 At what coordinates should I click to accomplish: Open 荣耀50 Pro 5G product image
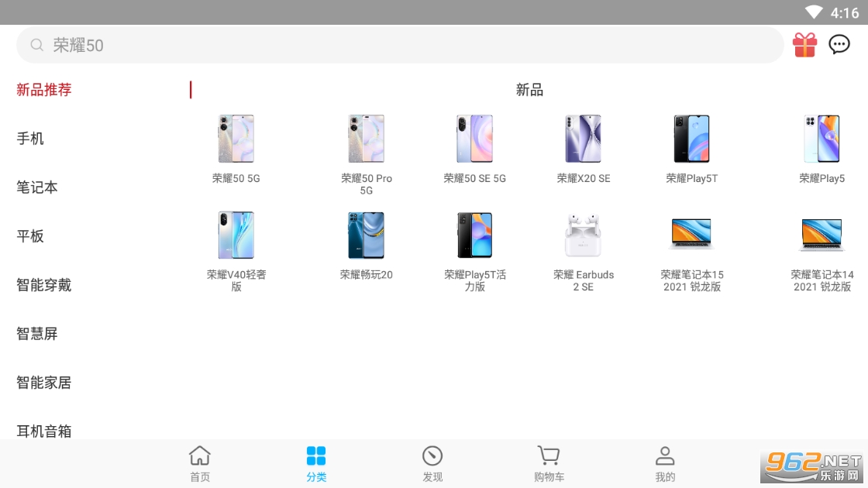click(x=366, y=139)
